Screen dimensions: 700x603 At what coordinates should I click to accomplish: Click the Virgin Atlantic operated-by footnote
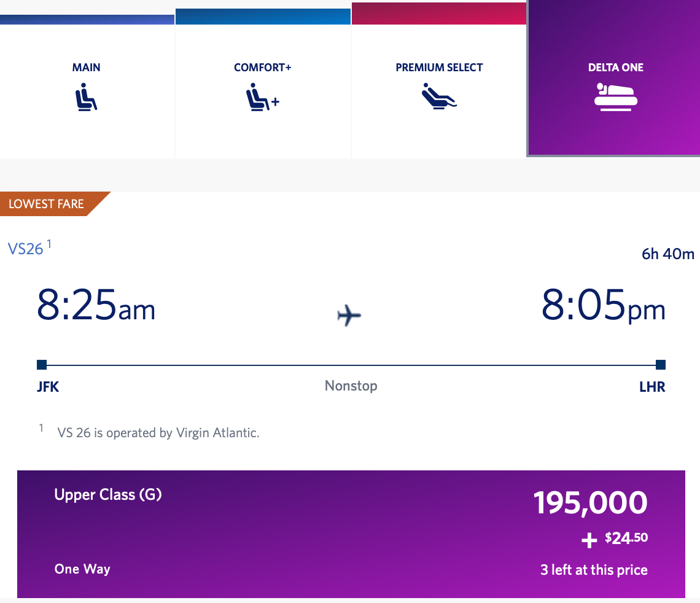click(x=158, y=432)
